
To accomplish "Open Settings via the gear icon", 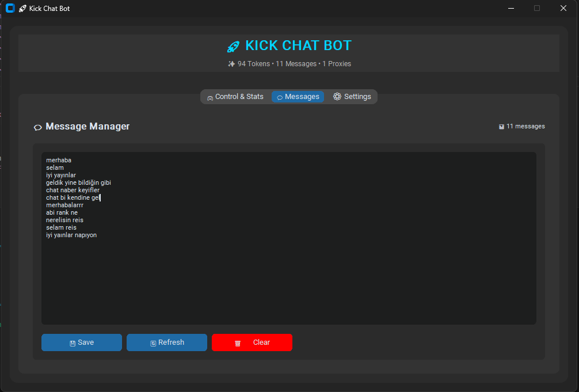I will 337,97.
